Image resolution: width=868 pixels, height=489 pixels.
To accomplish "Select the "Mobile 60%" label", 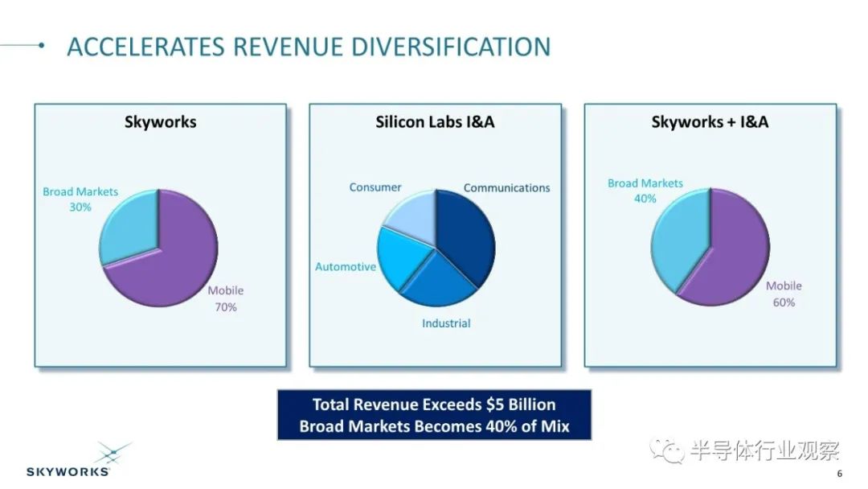I will 784,294.
